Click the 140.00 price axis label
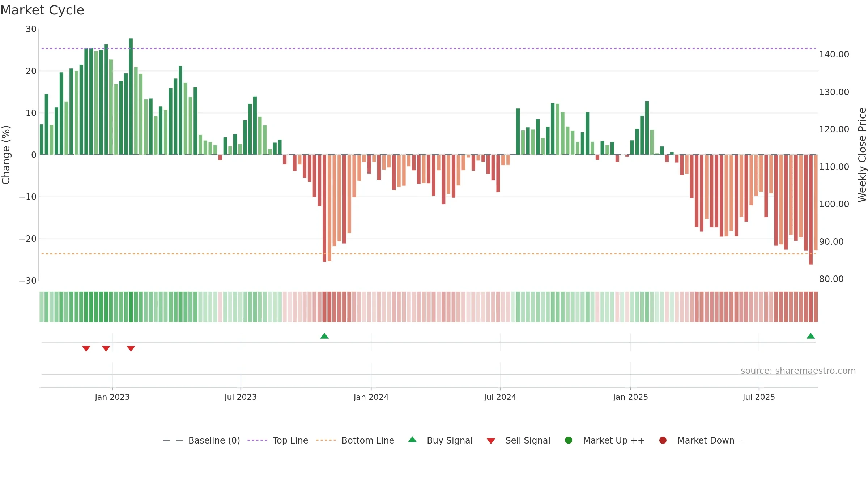868x488 pixels. pyautogui.click(x=834, y=55)
